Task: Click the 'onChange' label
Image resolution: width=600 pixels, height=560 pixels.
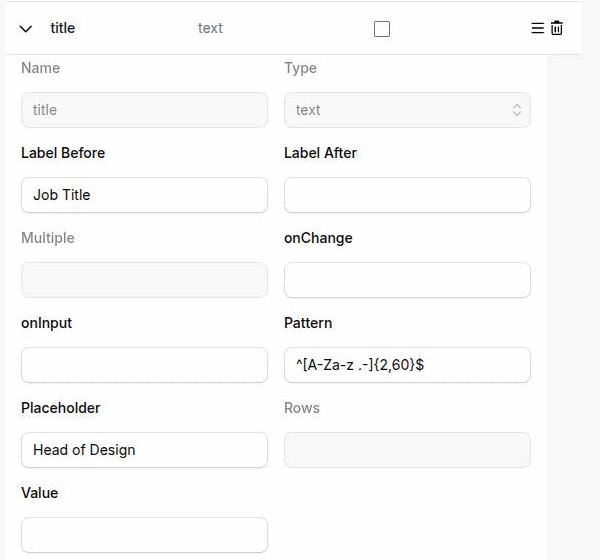Action: [318, 238]
